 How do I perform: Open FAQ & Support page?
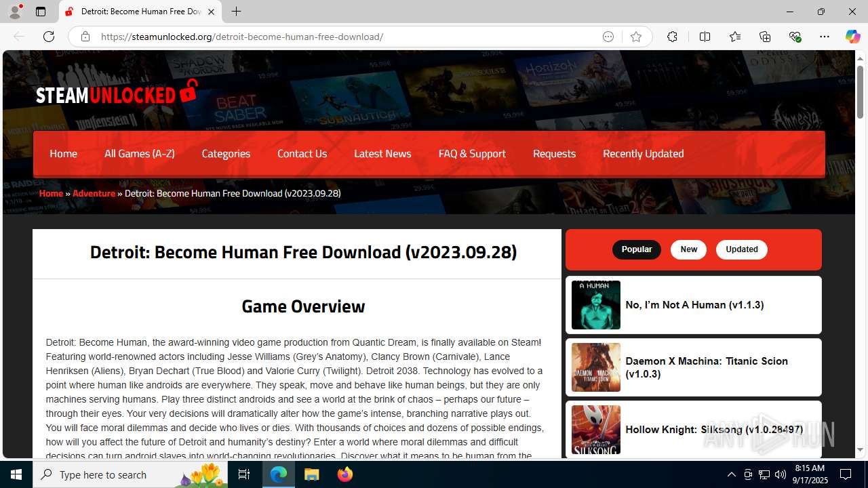(x=472, y=154)
